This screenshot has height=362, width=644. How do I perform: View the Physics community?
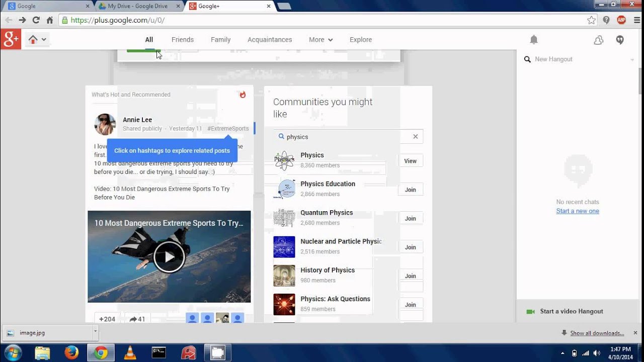pyautogui.click(x=411, y=161)
